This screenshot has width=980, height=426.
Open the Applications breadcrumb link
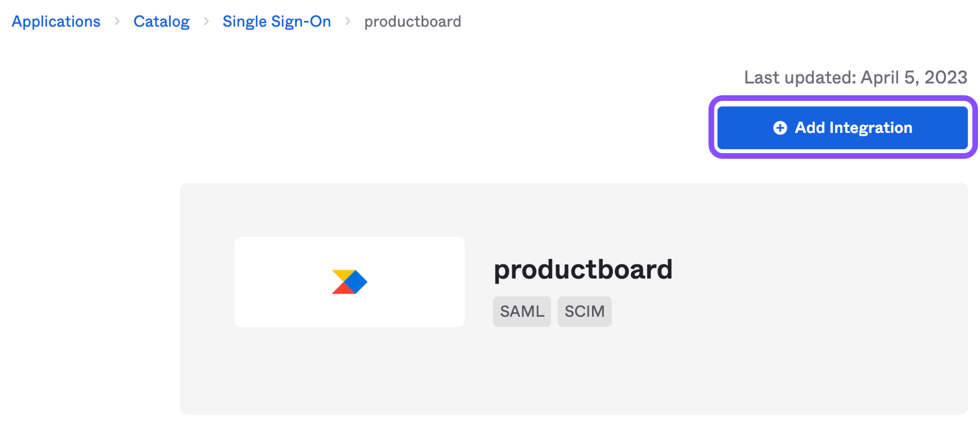click(56, 22)
